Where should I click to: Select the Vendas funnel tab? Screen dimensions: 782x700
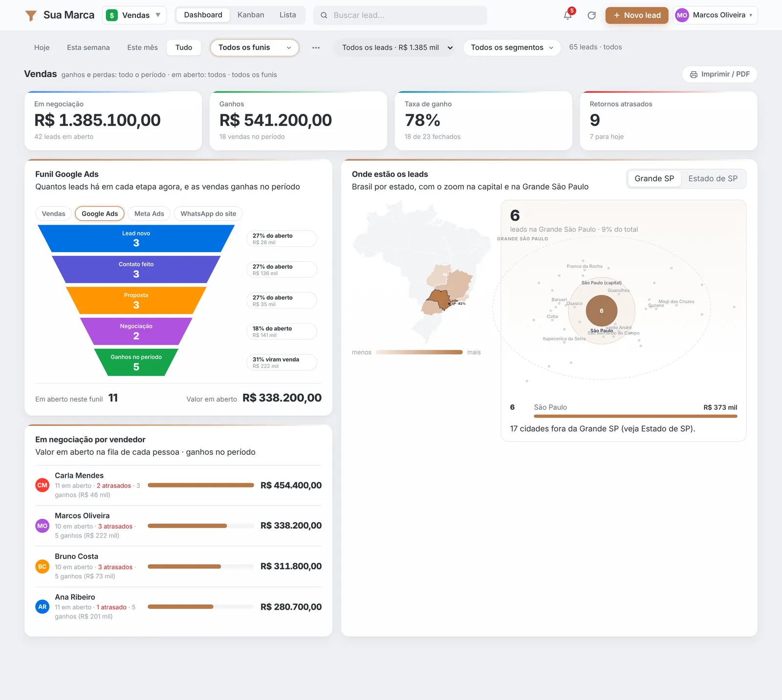pos(54,213)
